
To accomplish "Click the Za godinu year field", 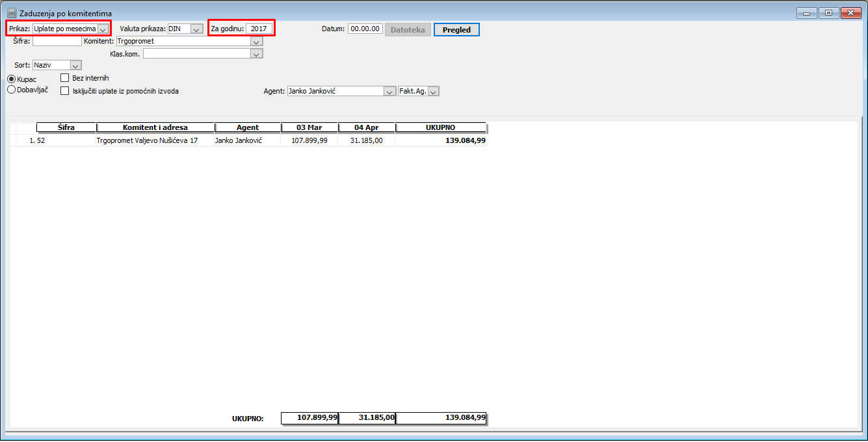I will pyautogui.click(x=259, y=29).
